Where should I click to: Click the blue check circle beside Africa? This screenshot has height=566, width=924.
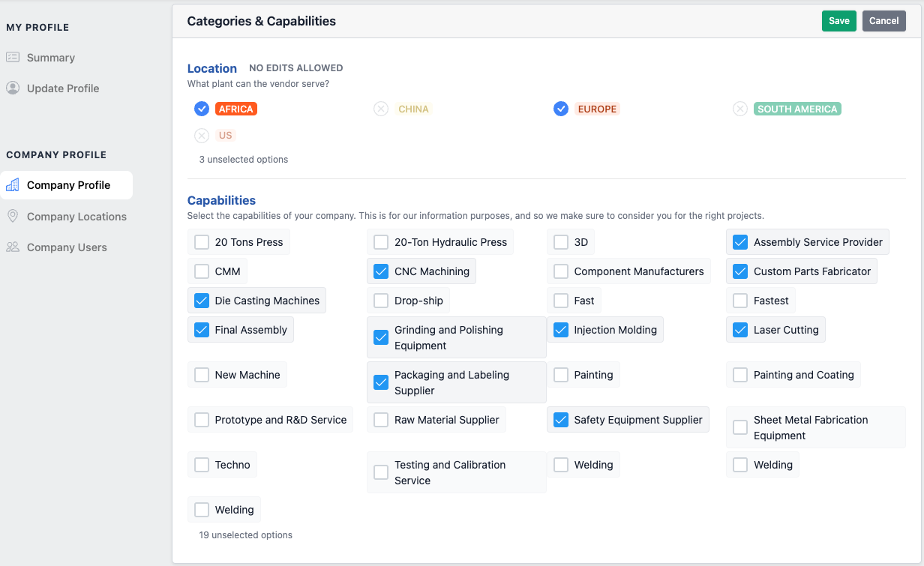(x=201, y=109)
